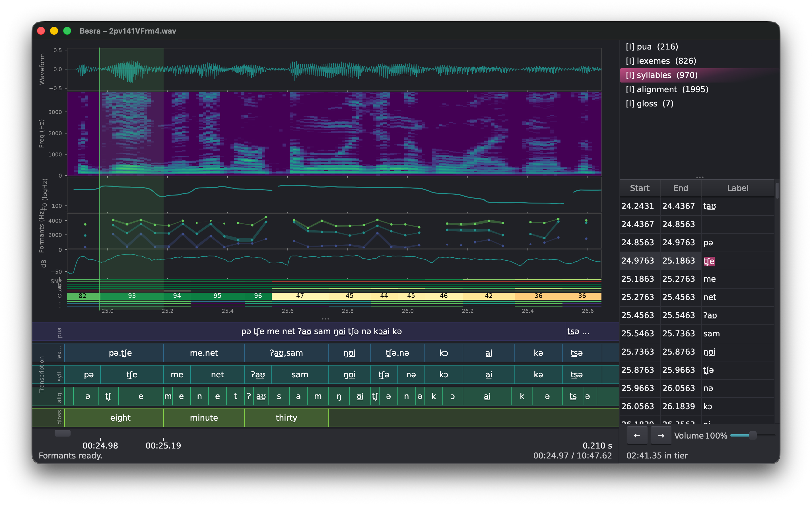Select 'thirty' gloss interval

click(287, 418)
